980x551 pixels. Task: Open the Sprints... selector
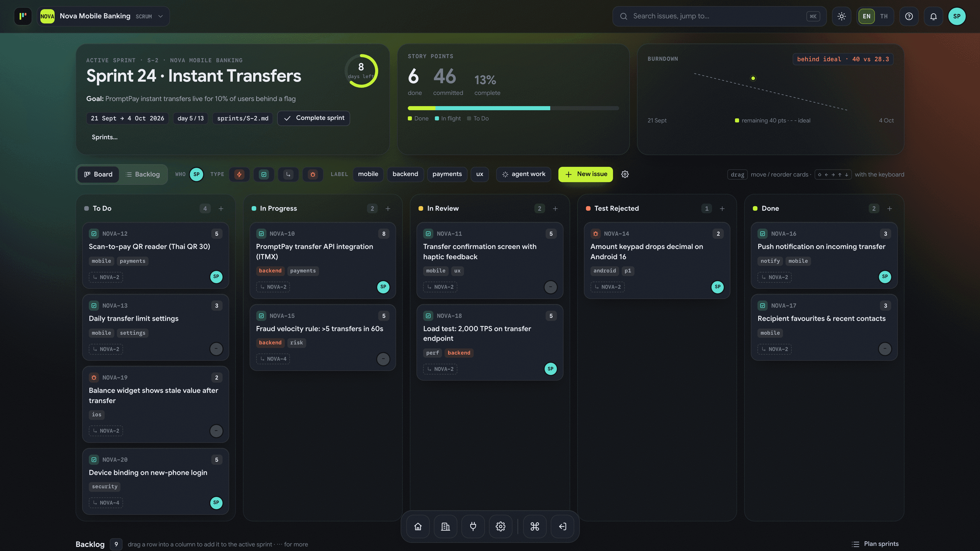(x=104, y=137)
